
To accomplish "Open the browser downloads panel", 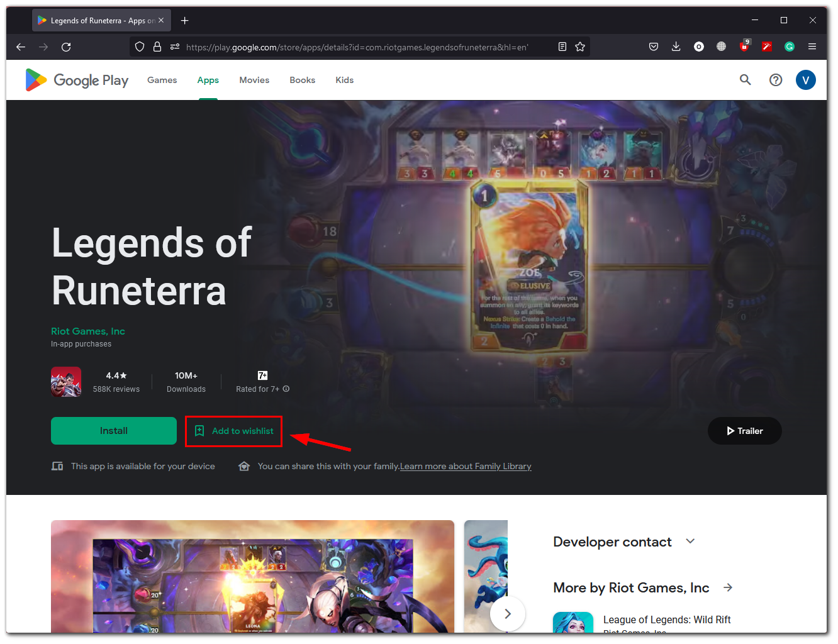I will point(676,47).
